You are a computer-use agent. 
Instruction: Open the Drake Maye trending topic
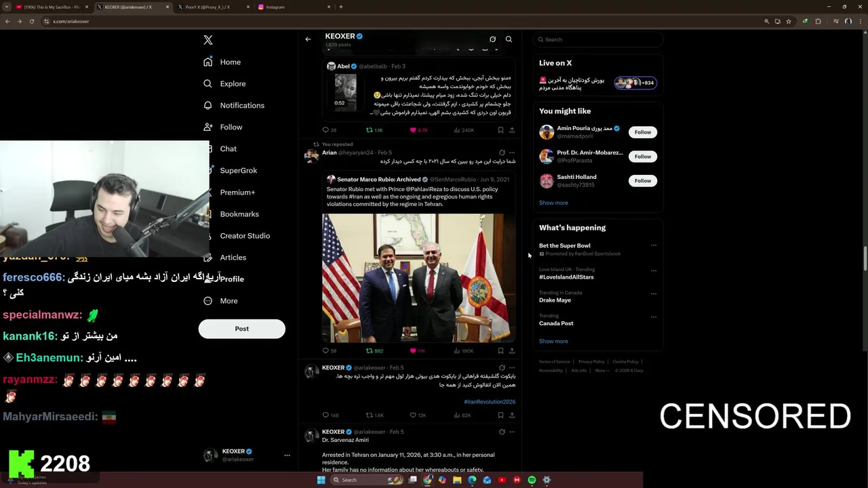pos(555,300)
